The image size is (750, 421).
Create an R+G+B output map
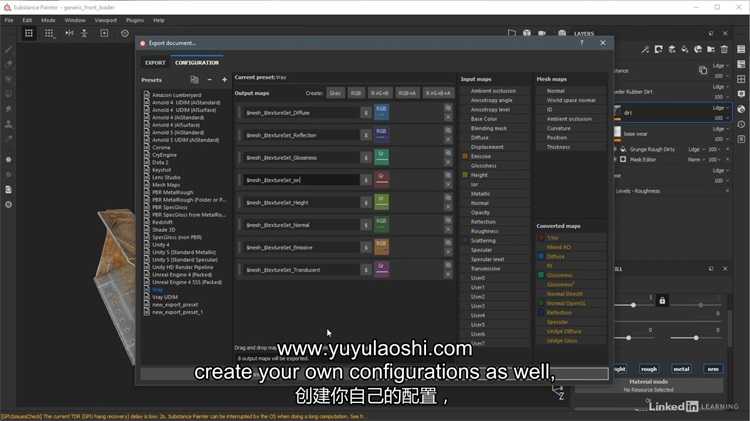(x=380, y=93)
